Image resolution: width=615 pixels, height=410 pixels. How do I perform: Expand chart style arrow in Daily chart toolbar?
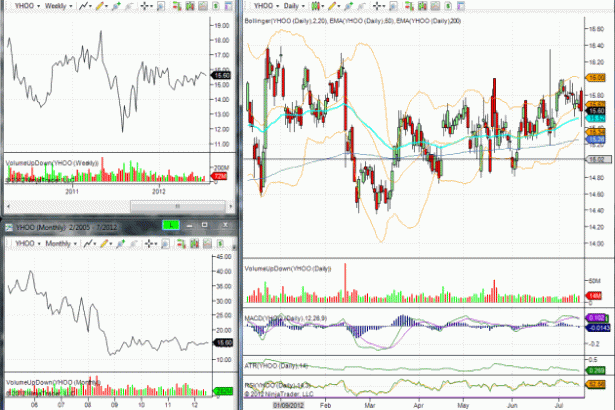click(322, 6)
